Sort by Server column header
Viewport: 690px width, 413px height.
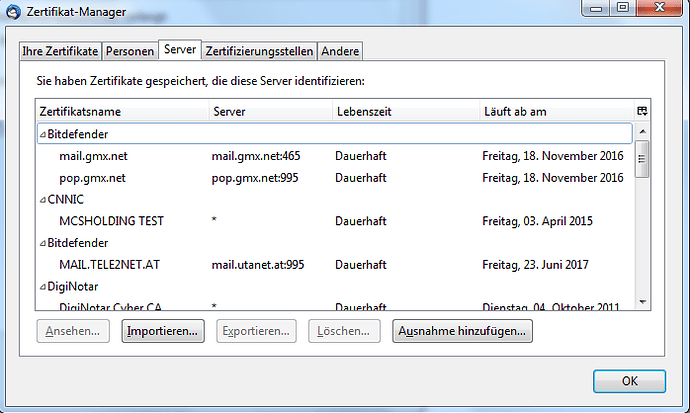271,111
